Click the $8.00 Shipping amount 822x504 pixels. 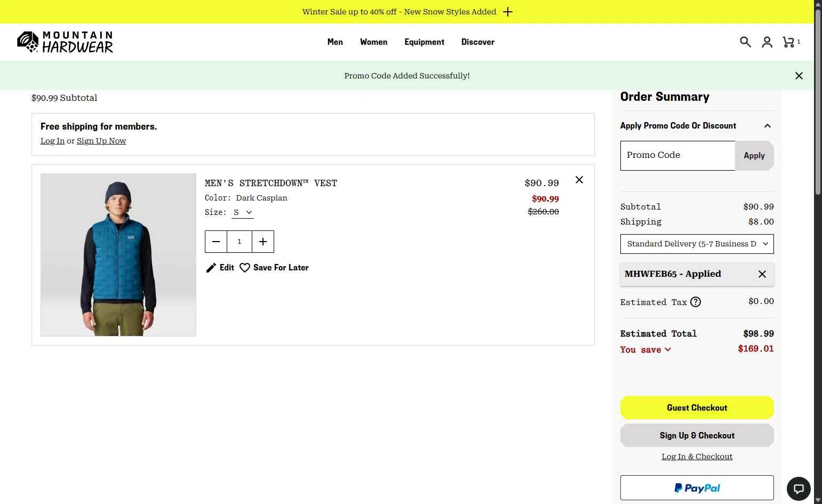pyautogui.click(x=761, y=222)
